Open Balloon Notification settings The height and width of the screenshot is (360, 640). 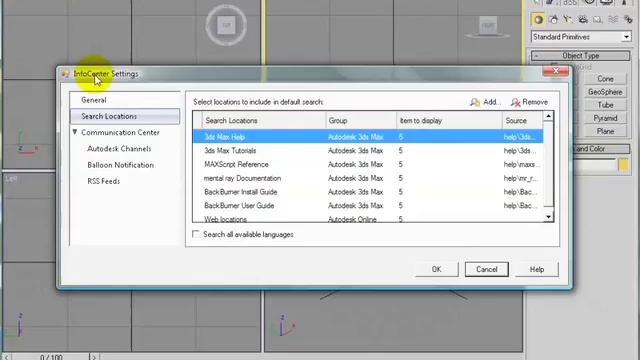click(120, 165)
